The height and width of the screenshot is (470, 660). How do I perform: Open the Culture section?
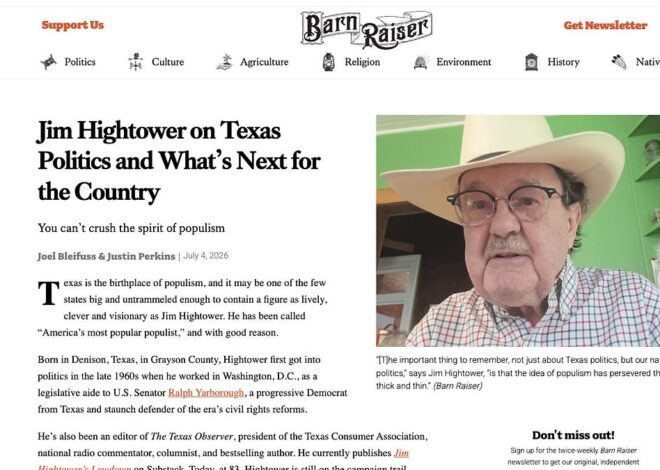pos(168,62)
